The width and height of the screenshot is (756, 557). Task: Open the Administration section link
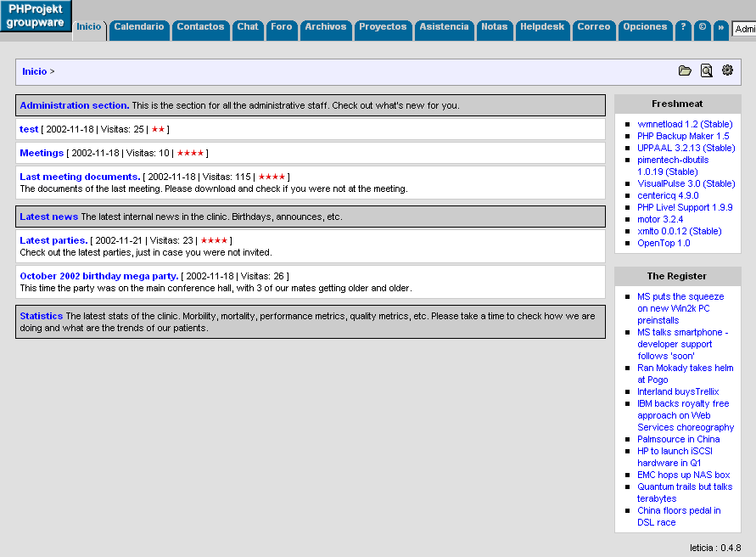75,105
